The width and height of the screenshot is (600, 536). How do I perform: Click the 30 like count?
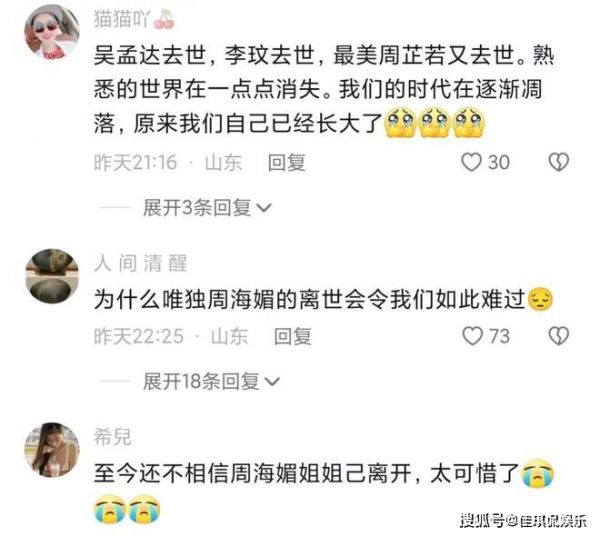point(499,162)
